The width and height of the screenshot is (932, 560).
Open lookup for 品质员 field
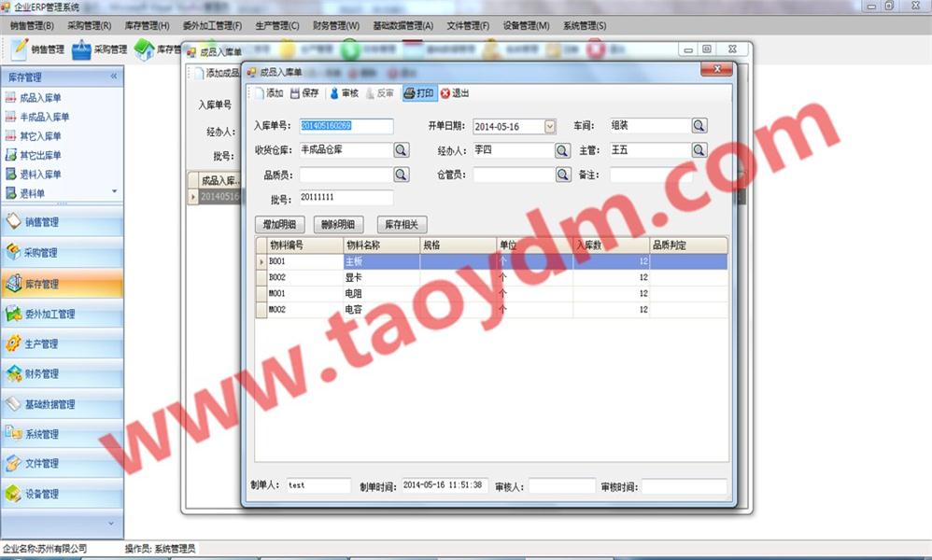[402, 174]
